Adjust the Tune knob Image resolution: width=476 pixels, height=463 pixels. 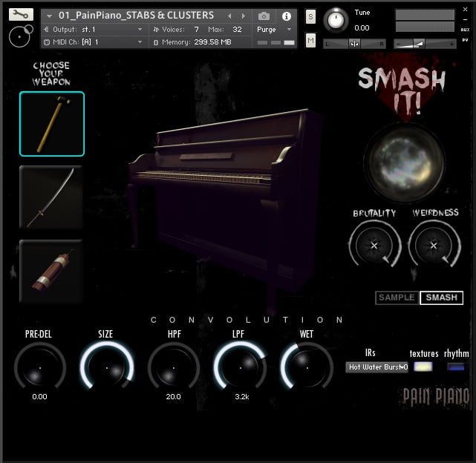point(336,20)
